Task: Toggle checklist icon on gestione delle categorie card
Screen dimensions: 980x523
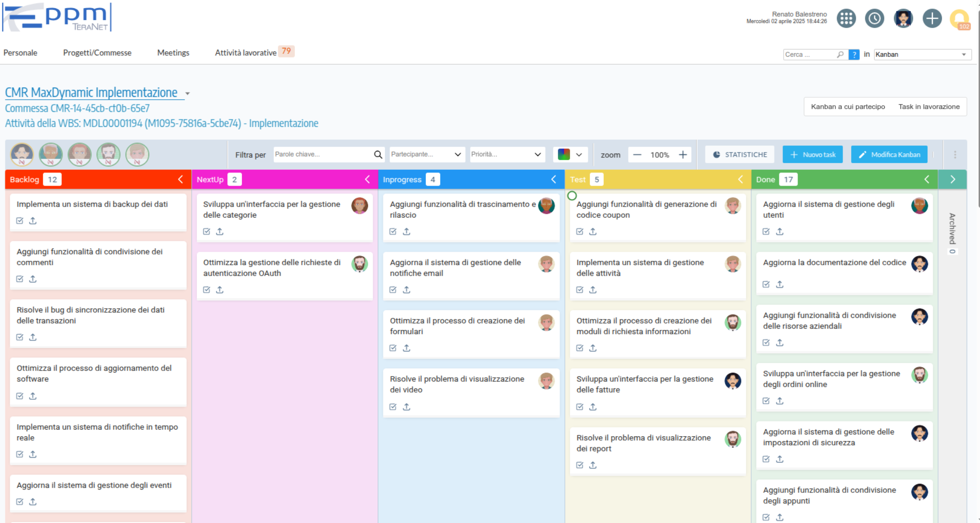Action: click(x=207, y=231)
